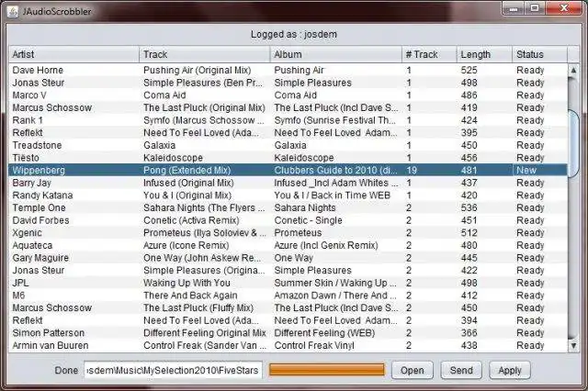Image resolution: width=588 pixels, height=391 pixels.
Task: Select the Treadstone row
Action: (x=288, y=145)
